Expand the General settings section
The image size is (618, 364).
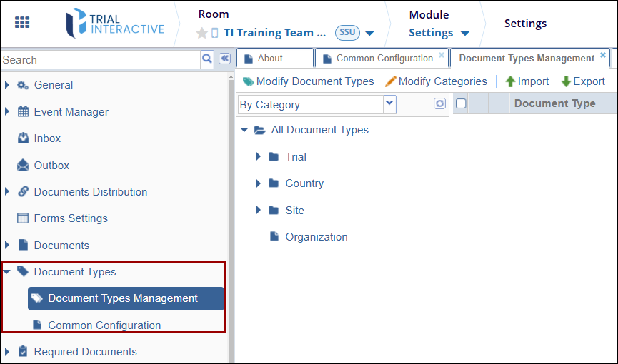tap(8, 85)
